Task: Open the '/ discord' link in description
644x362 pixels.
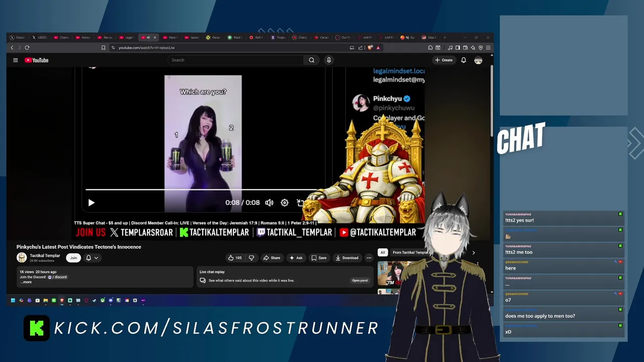Action: (x=57, y=277)
